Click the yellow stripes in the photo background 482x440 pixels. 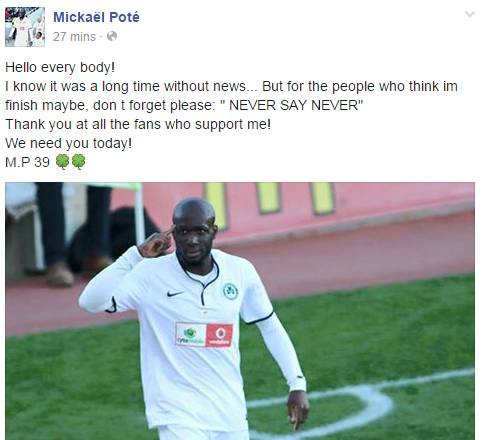(270, 200)
